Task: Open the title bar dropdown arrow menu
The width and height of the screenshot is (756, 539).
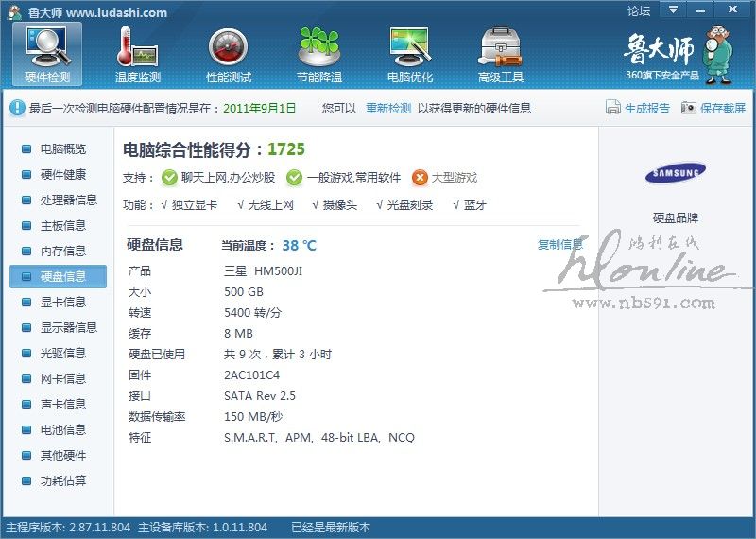Action: 673,9
